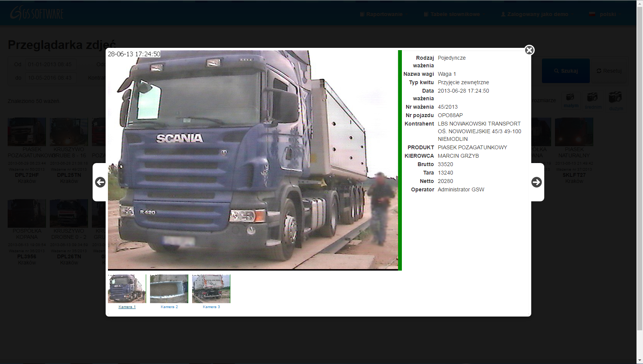Switch to the Kamera 2 thumbnail
Image resolution: width=643 pixels, height=364 pixels.
[x=169, y=289]
